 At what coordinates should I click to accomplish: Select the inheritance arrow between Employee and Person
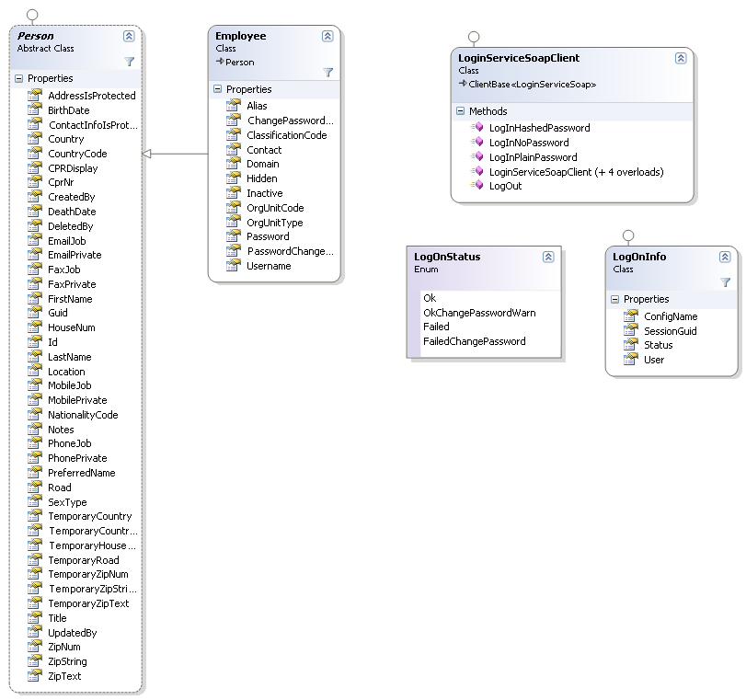pos(175,154)
